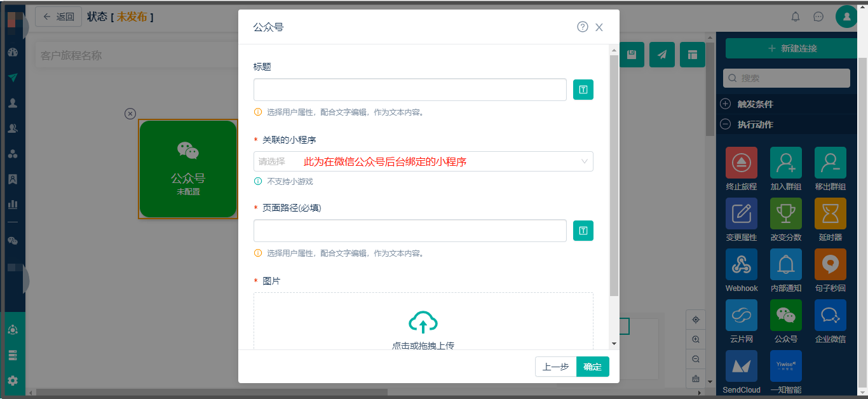
Task: Select the 延时器 hourglass icon
Action: [x=831, y=213]
